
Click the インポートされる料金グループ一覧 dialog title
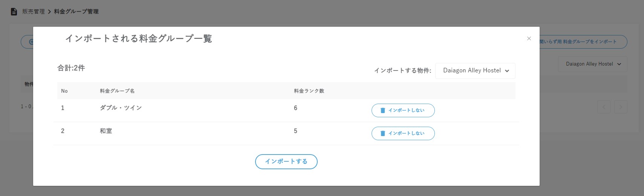pos(139,39)
